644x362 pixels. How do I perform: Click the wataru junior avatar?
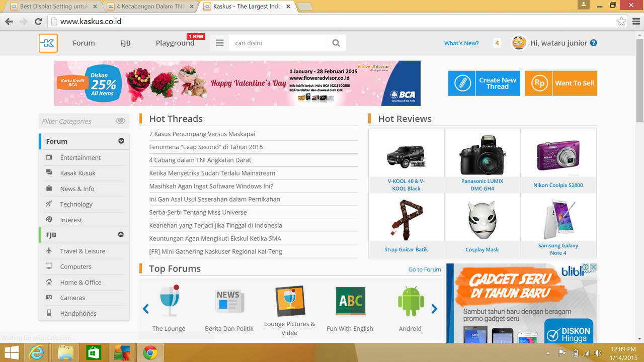point(519,43)
